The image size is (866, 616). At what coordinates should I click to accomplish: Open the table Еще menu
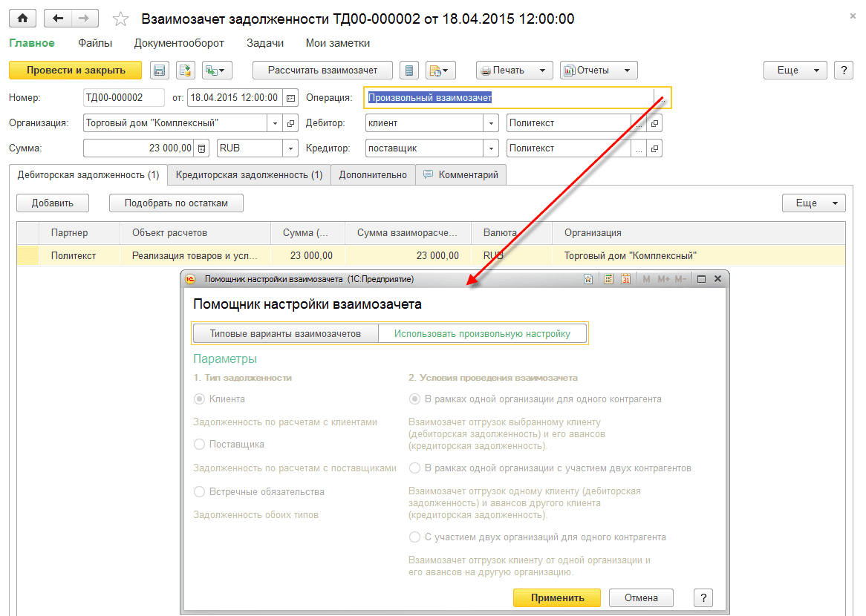813,203
